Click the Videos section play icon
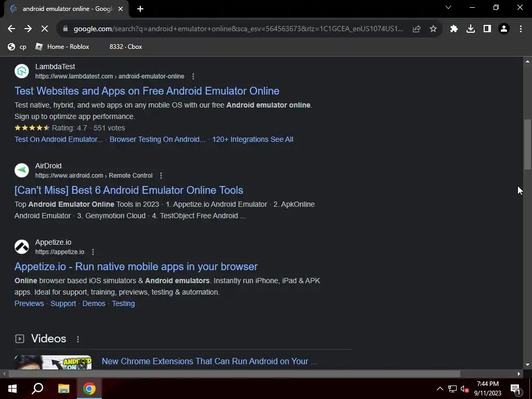 tap(20, 339)
